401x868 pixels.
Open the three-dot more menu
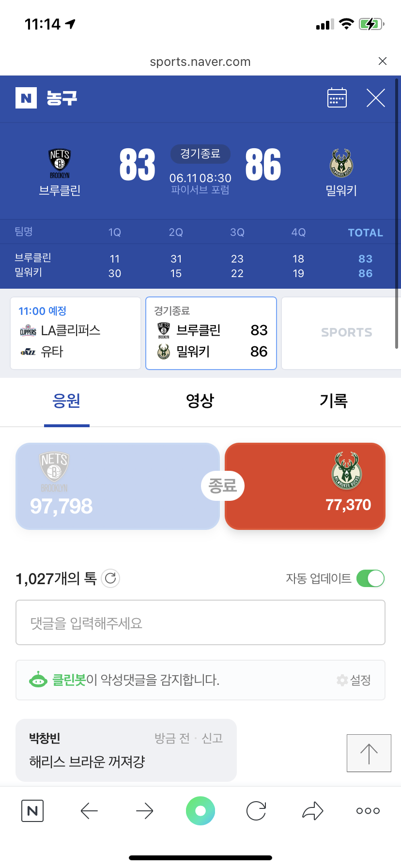pyautogui.click(x=368, y=811)
